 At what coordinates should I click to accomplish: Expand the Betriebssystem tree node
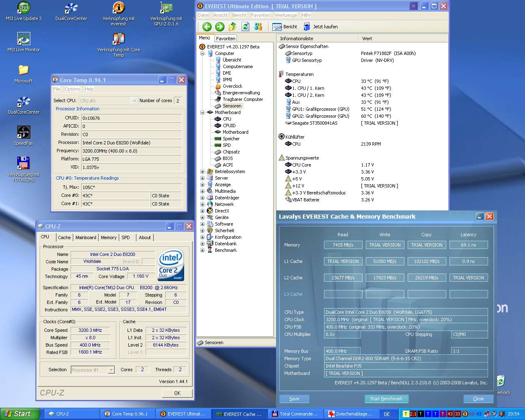[202, 171]
